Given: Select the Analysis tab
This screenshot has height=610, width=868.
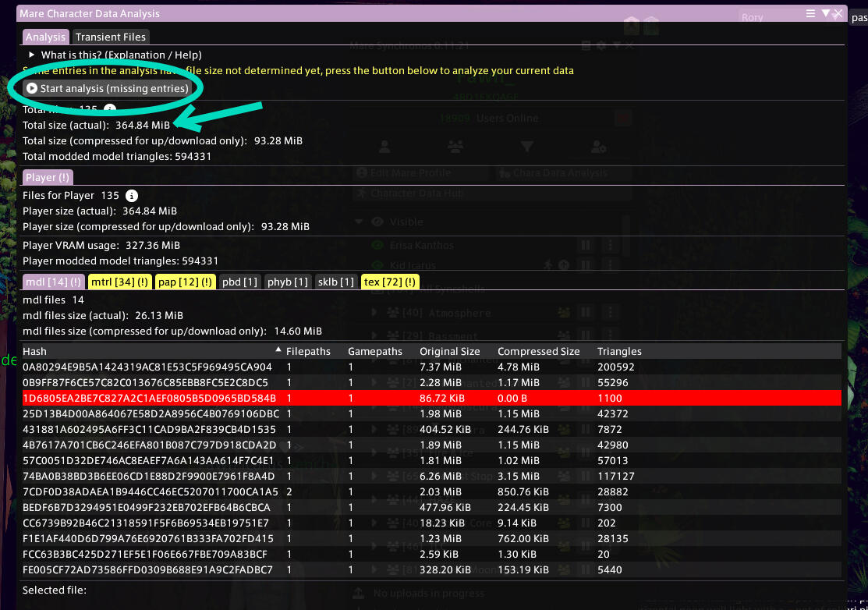Looking at the screenshot, I should pos(45,37).
